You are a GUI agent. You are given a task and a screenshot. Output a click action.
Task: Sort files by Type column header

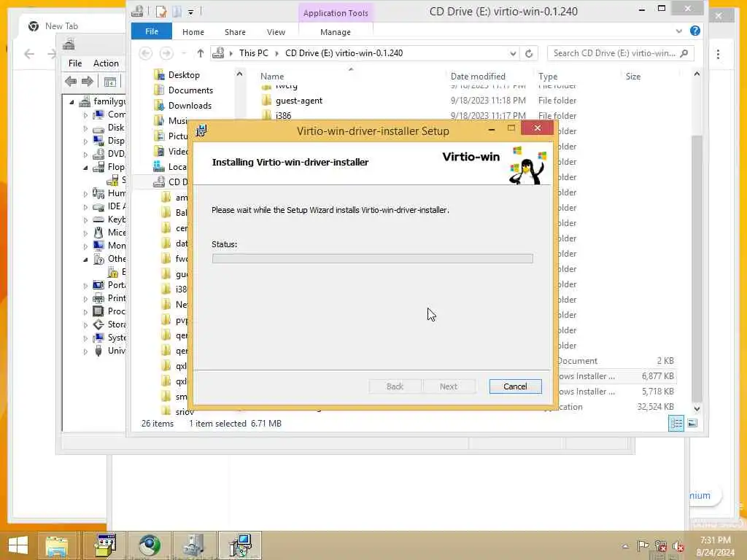coord(548,76)
